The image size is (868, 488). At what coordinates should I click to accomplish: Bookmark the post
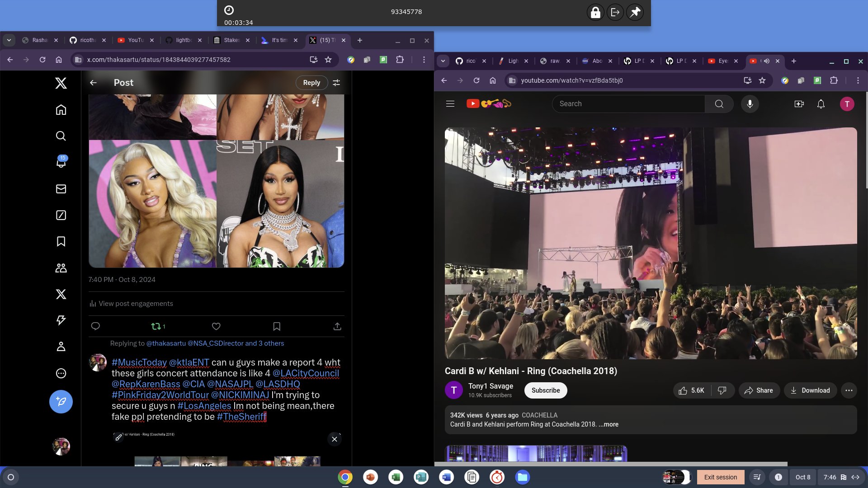(277, 326)
